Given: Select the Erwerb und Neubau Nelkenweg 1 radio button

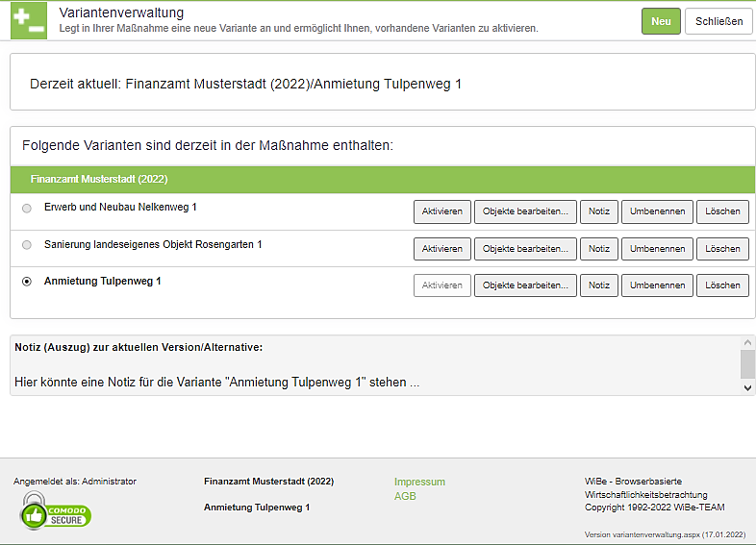Looking at the screenshot, I should point(27,208).
